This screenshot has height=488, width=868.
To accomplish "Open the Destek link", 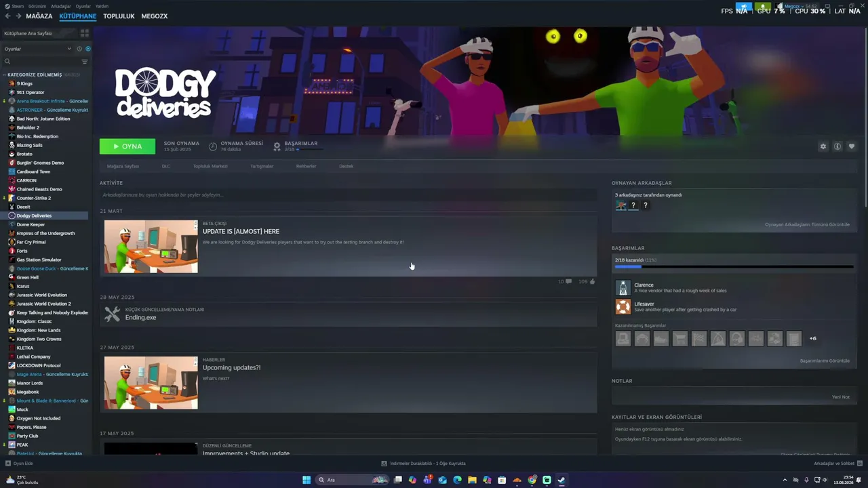I will click(347, 166).
